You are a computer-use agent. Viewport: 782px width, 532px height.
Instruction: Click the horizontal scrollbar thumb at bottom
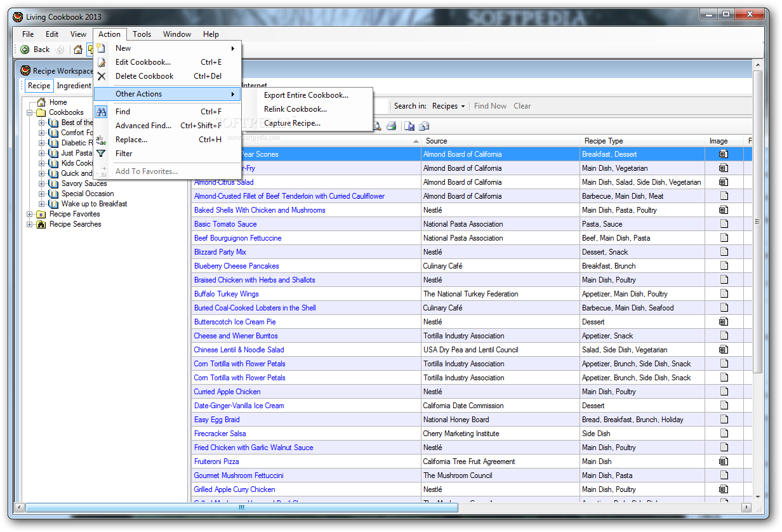click(x=241, y=508)
